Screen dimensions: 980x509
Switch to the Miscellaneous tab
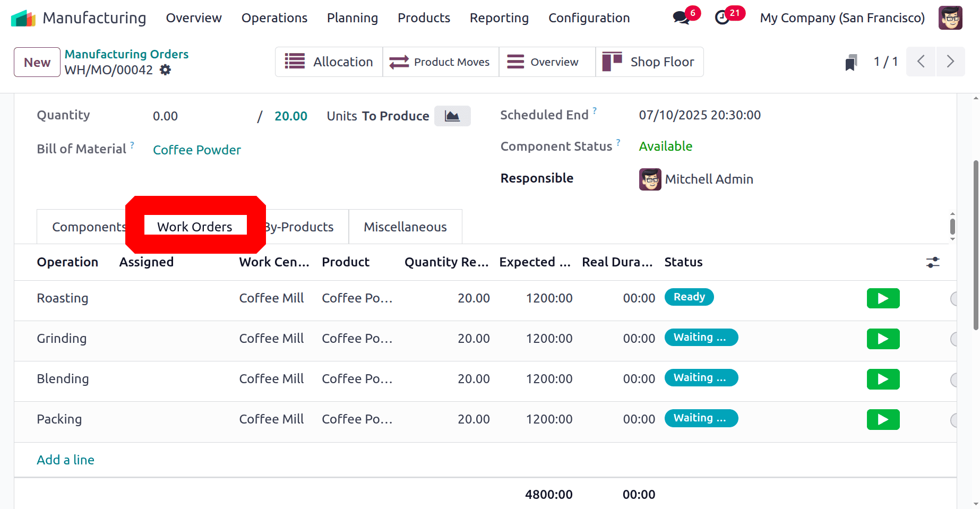(405, 227)
